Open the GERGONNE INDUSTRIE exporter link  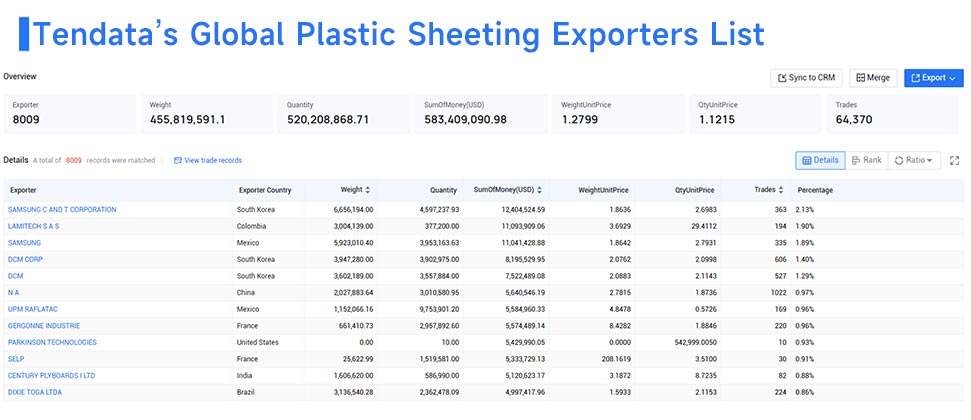pos(44,326)
